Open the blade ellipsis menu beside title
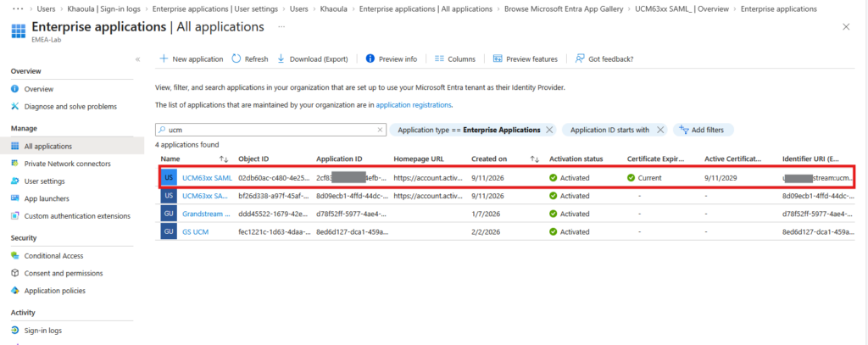Screen dimensions: 868x345 [281, 26]
